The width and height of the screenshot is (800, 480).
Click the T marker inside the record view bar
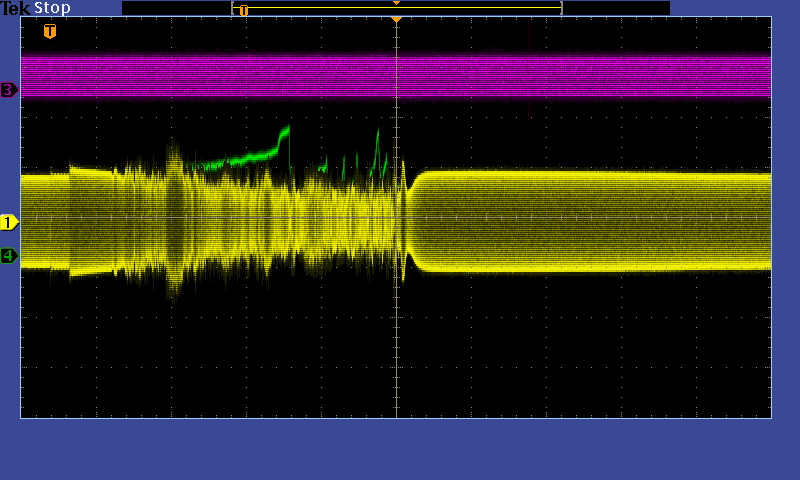coord(243,10)
